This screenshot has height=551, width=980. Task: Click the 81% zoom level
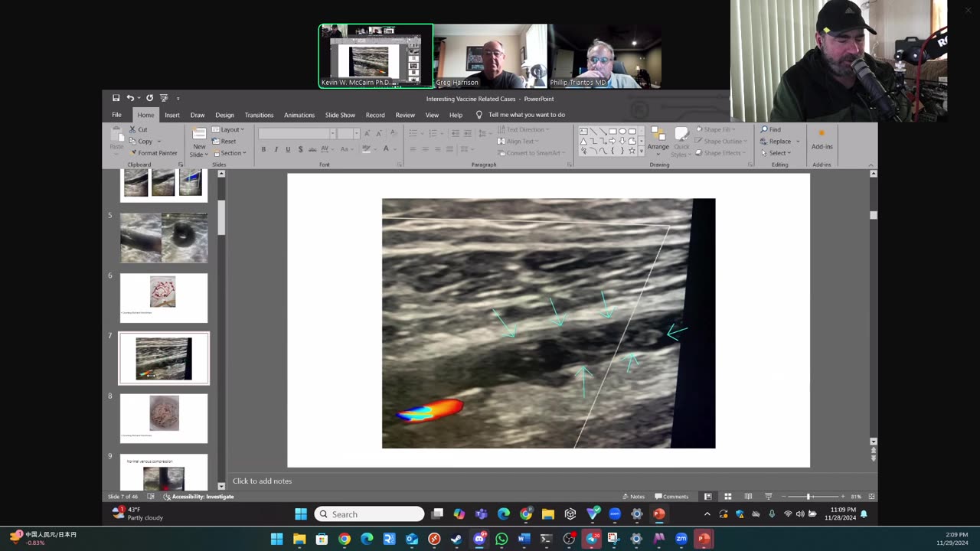coord(856,497)
